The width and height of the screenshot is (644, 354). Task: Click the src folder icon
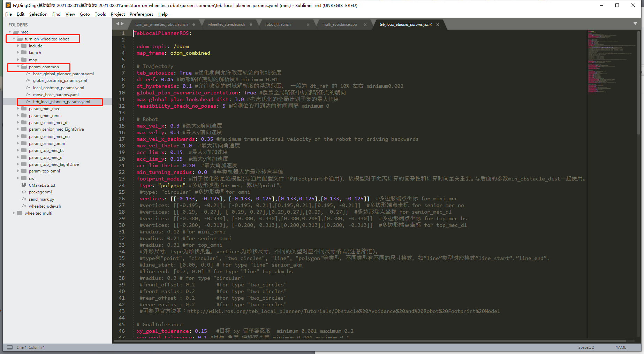tap(24, 178)
